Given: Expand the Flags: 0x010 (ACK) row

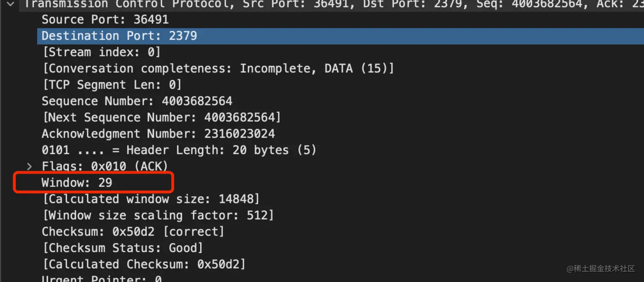Looking at the screenshot, I should [29, 166].
